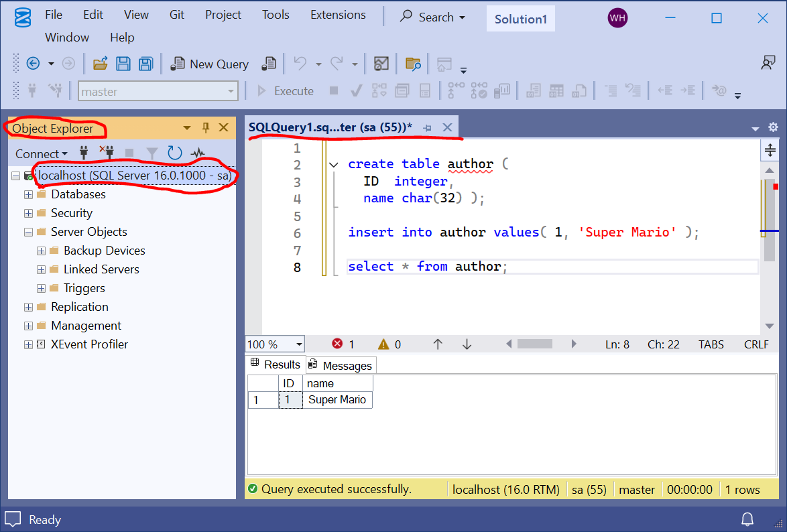This screenshot has width=787, height=532.
Task: Click the feedback icon at top right
Action: pyautogui.click(x=768, y=63)
